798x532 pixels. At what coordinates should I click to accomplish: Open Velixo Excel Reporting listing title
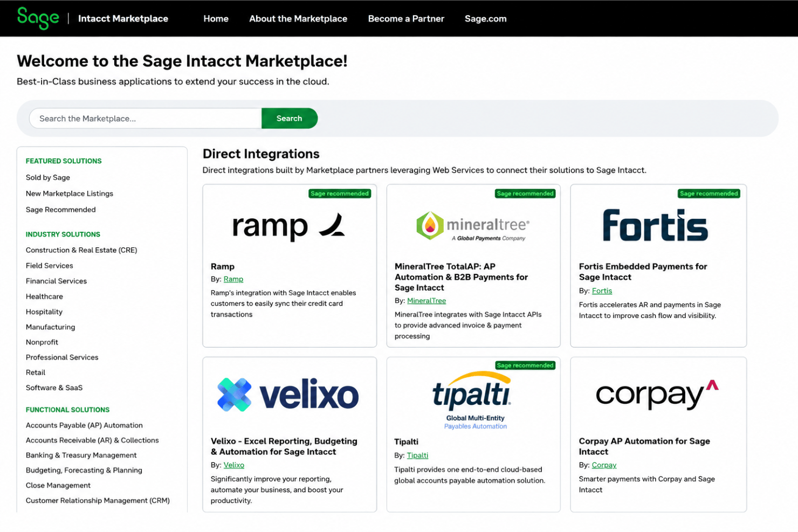click(x=284, y=446)
